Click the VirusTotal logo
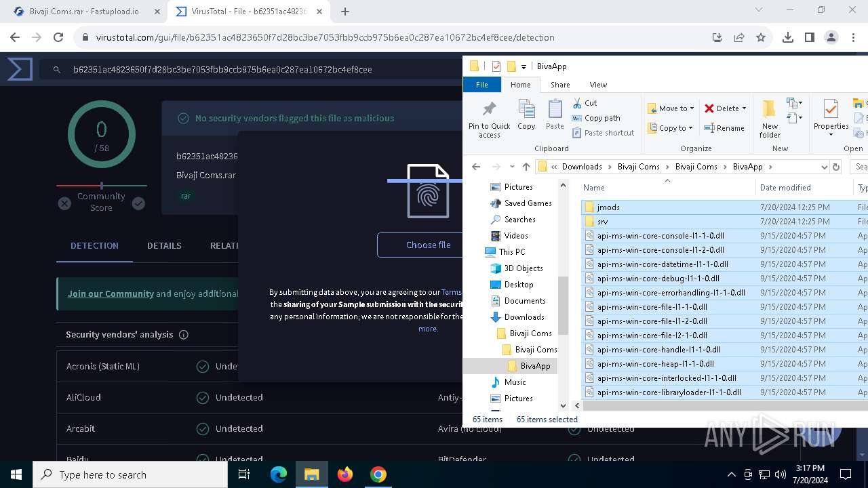This screenshot has height=488, width=868. 20,69
